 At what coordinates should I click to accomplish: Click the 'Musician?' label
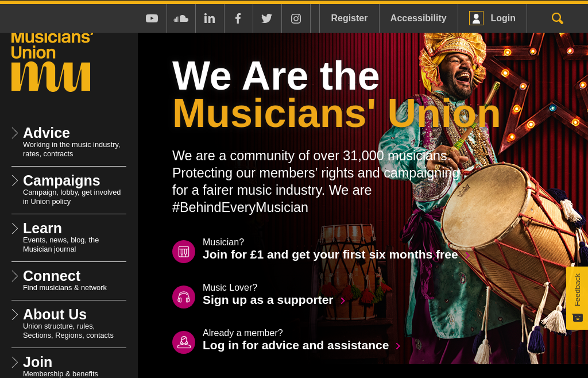223,242
